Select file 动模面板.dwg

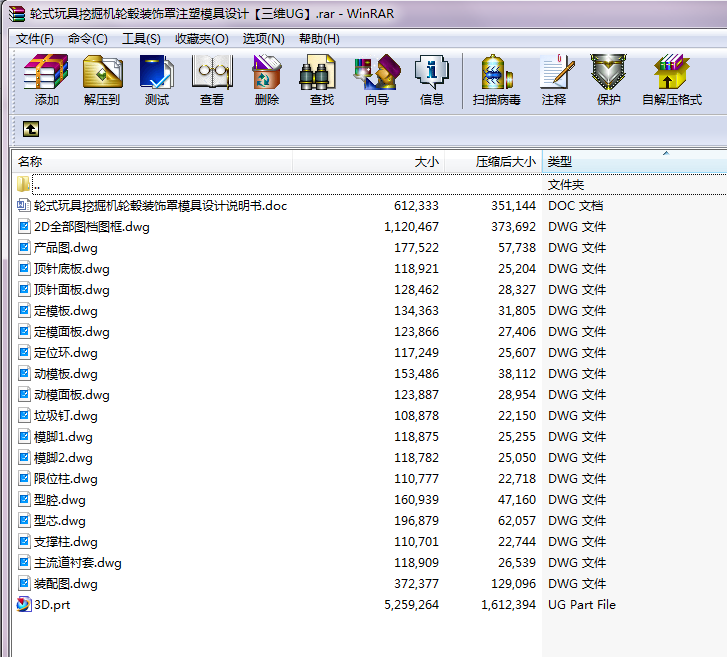(x=71, y=395)
